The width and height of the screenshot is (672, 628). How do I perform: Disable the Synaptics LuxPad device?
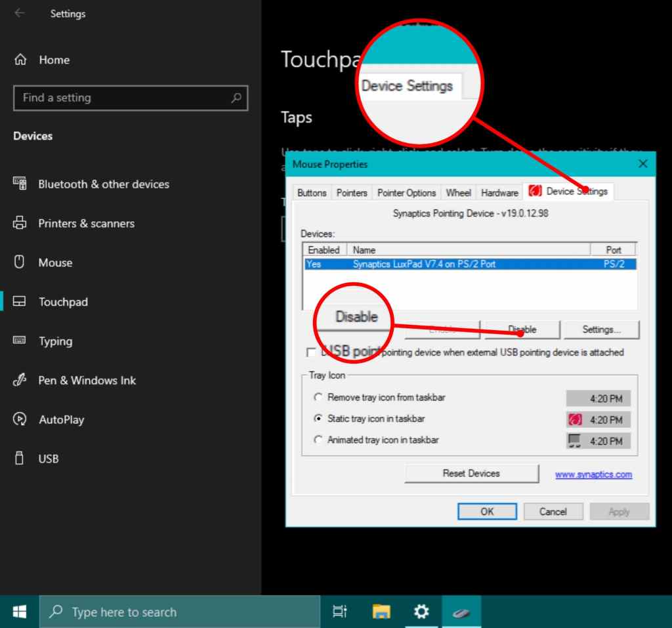pos(522,329)
